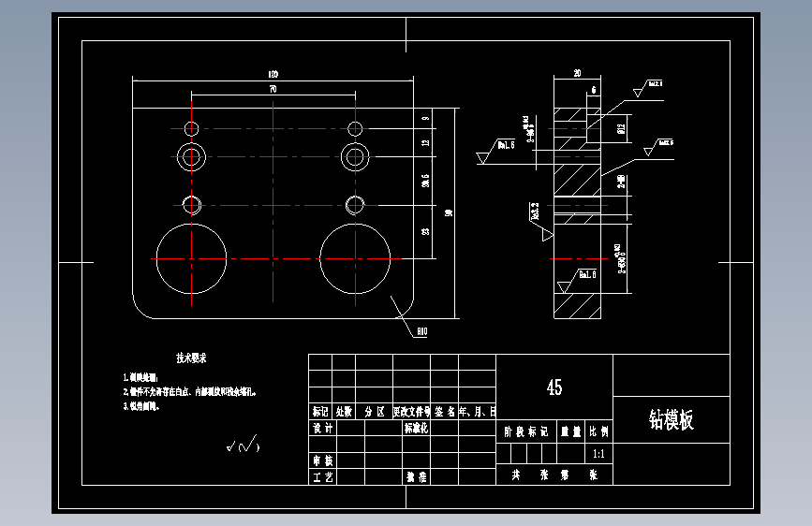The width and height of the screenshot is (812, 526).
Task: Select the hatched section view outline
Action: point(578,212)
